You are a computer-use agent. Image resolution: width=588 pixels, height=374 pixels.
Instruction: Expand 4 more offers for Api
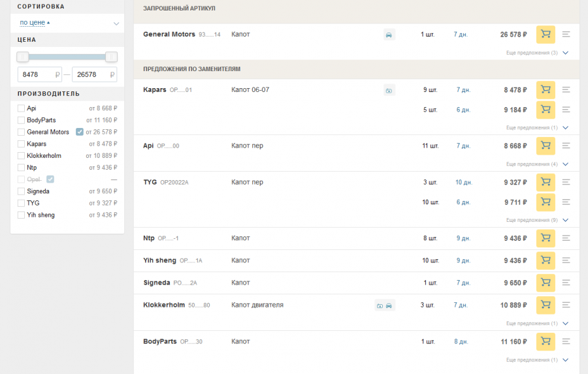click(x=537, y=164)
